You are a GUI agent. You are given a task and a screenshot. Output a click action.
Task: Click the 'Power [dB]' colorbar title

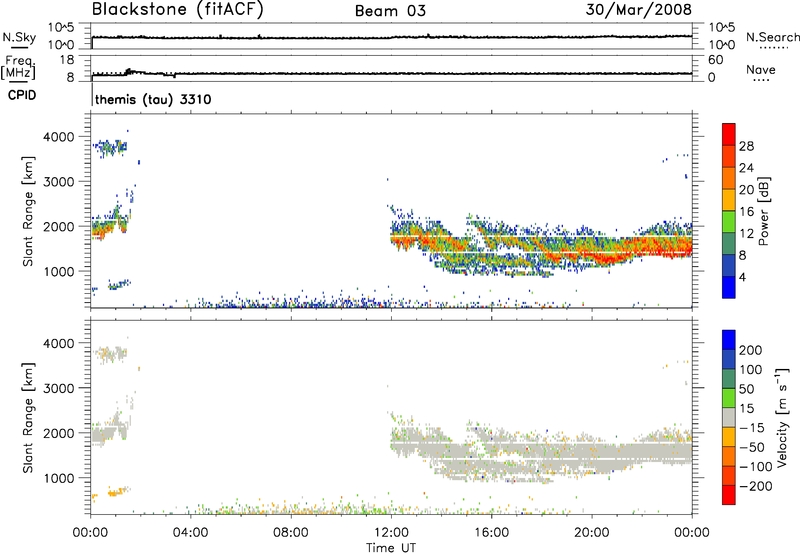click(x=764, y=211)
